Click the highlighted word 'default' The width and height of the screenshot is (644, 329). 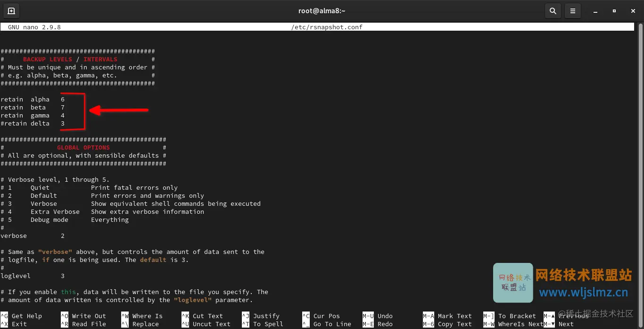153,260
